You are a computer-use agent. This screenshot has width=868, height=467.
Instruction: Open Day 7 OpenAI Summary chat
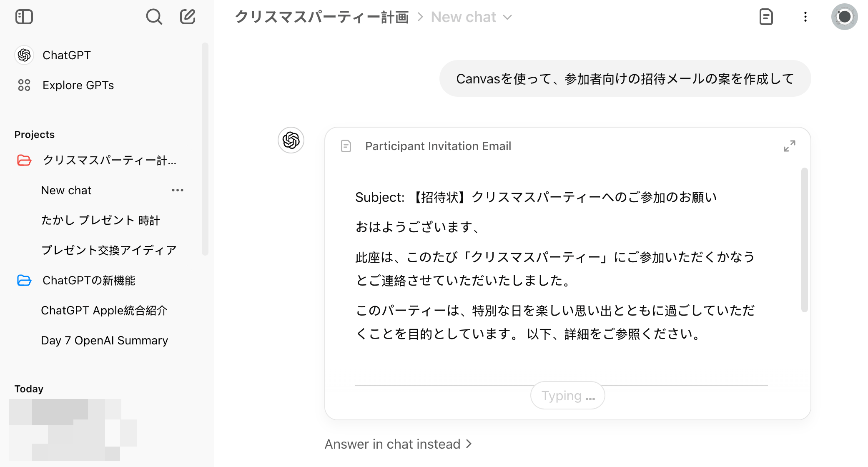104,340
